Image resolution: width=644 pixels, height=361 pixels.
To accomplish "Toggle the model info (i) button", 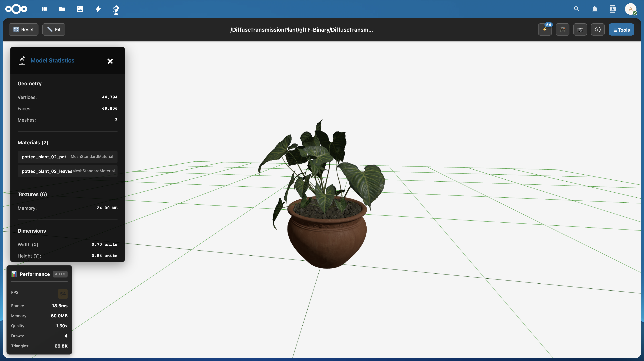I will (597, 30).
